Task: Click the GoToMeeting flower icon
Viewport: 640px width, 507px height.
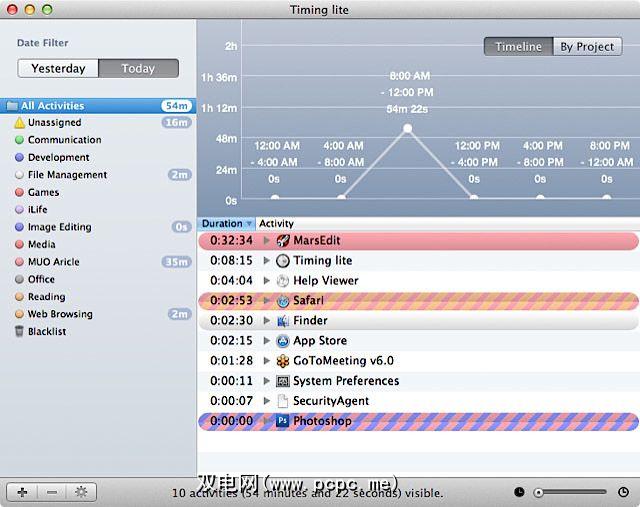Action: 282,361
